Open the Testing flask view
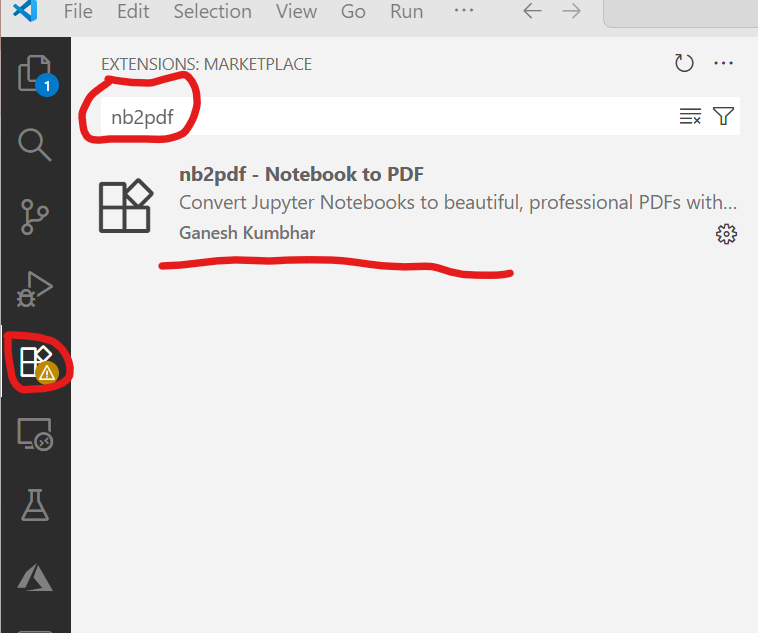The height and width of the screenshot is (633, 758). (x=35, y=505)
